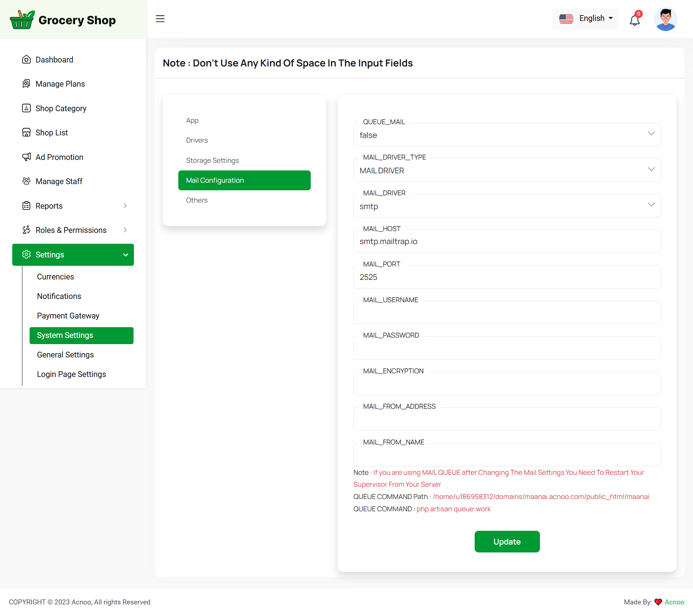The width and height of the screenshot is (693, 616).
Task: Open Payment Gateway settings item
Action: pyautogui.click(x=68, y=316)
